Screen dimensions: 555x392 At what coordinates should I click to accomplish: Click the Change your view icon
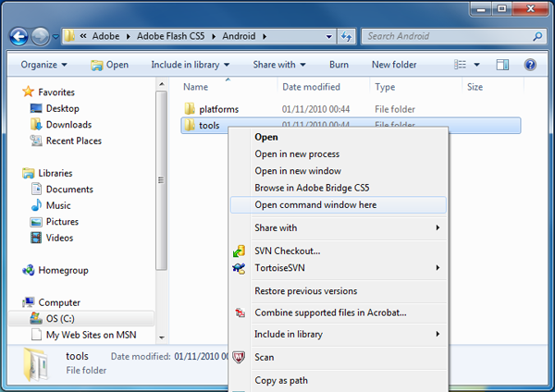coord(460,65)
